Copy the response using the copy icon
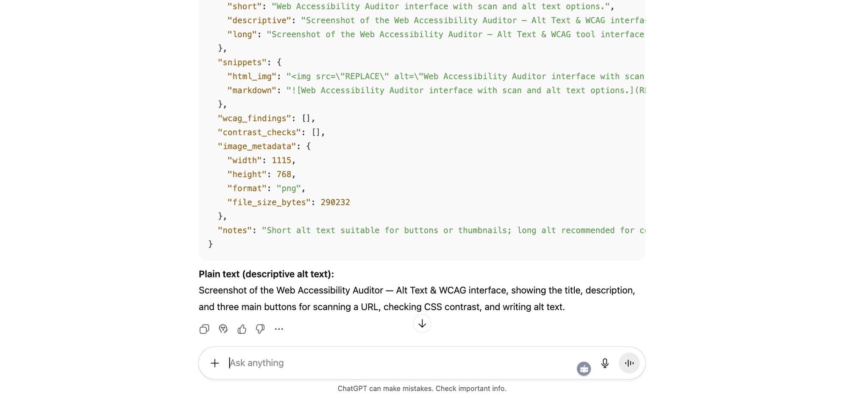The image size is (868, 398). coord(204,329)
